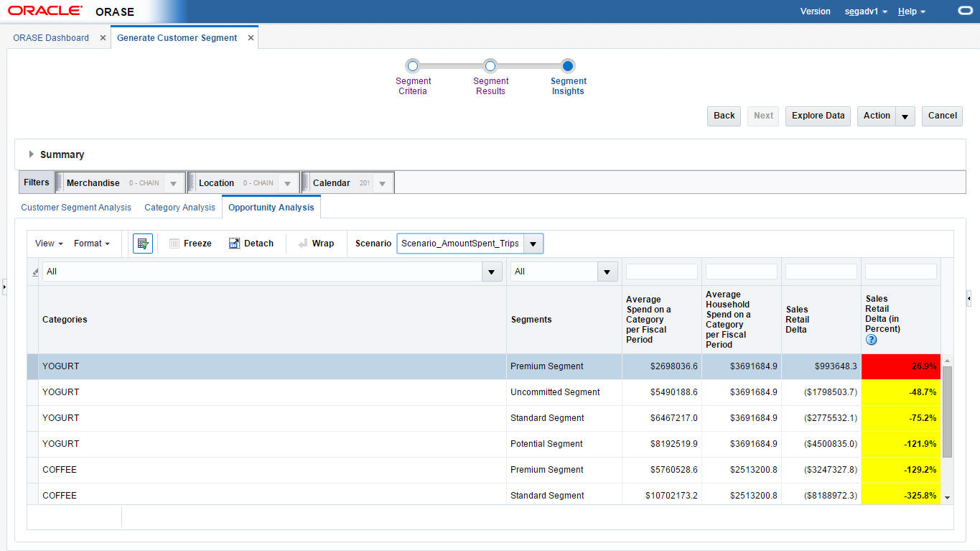This screenshot has height=551, width=980.
Task: Click the Back button
Action: tap(724, 116)
